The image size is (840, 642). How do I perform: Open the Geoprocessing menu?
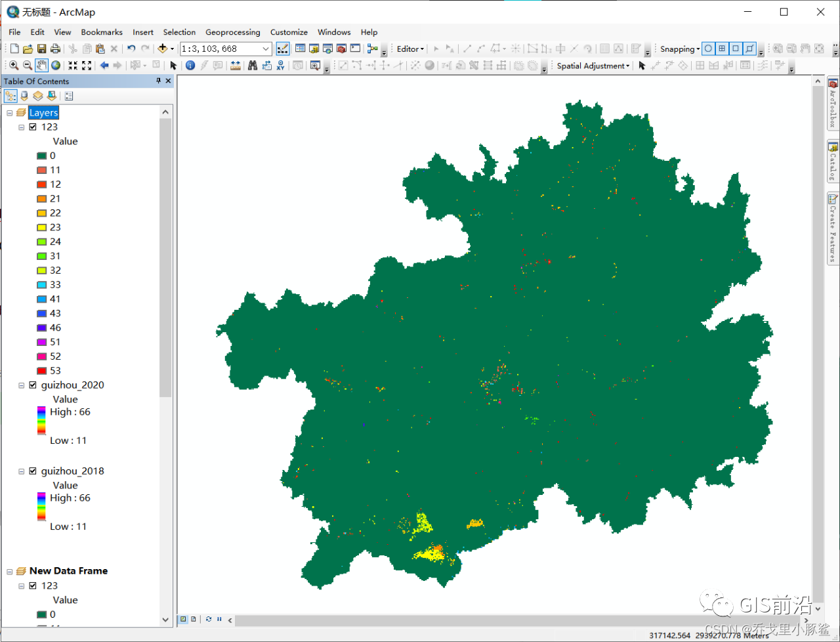(232, 32)
